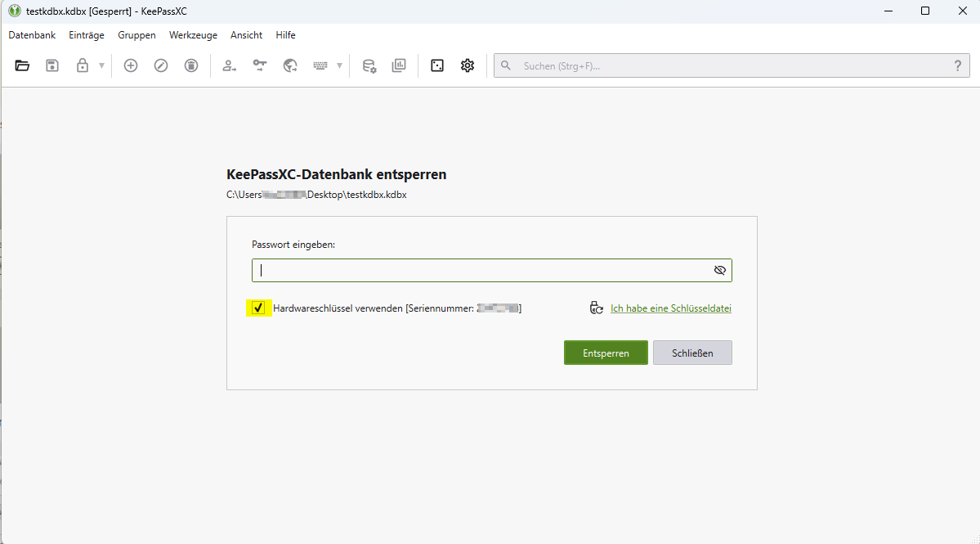The image size is (980, 544).
Task: Close the KeePassXC window
Action: (x=963, y=11)
